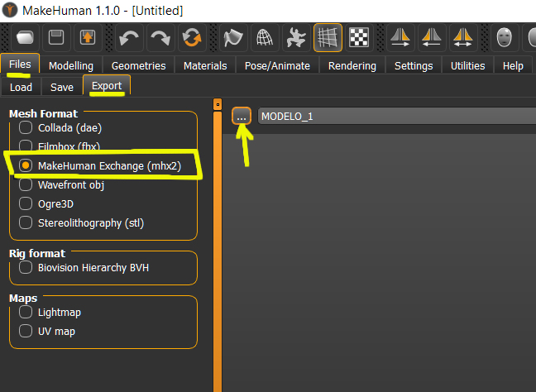Click the Reset circular arrows icon
Viewport: 536px width, 392px height.
(x=192, y=37)
